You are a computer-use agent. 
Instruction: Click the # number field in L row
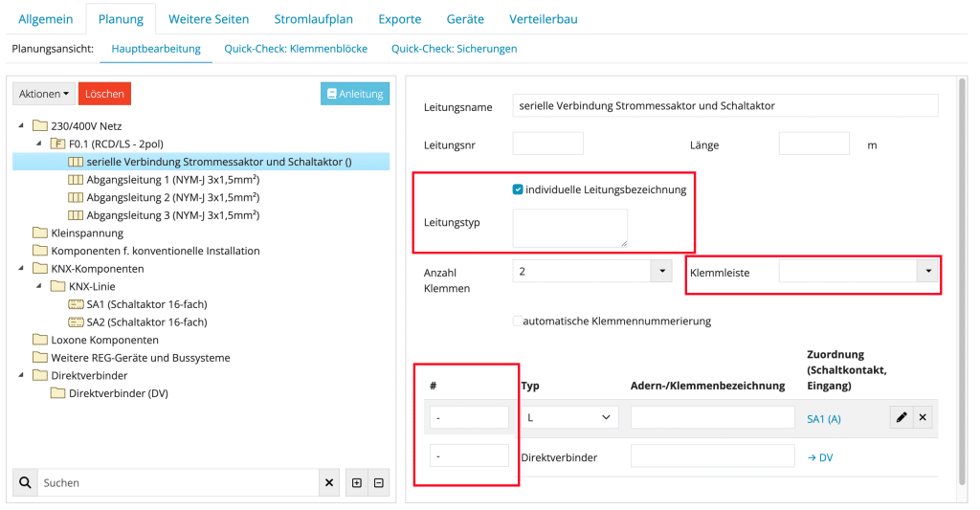(x=469, y=417)
